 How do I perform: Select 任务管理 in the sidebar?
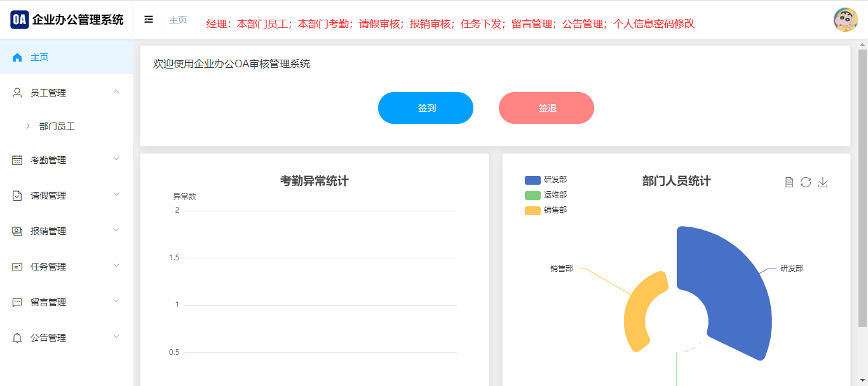[x=48, y=267]
